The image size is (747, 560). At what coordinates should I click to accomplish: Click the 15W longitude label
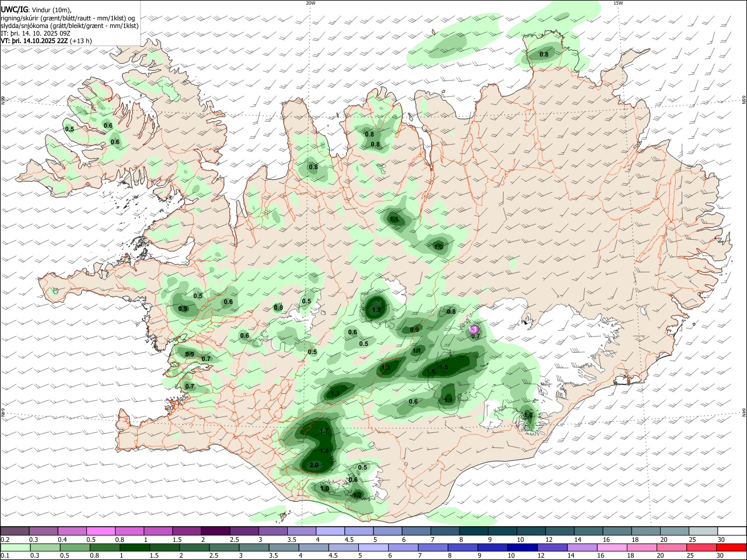coord(618,3)
